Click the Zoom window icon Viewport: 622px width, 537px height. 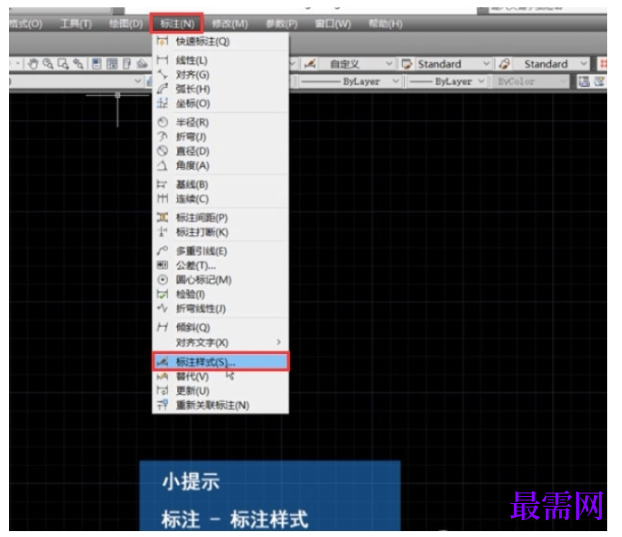(63, 64)
